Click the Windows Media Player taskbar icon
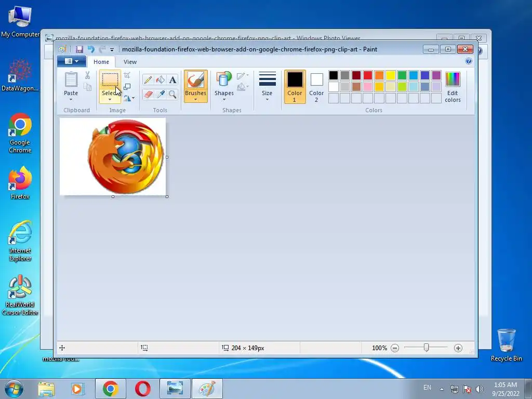 click(x=77, y=389)
